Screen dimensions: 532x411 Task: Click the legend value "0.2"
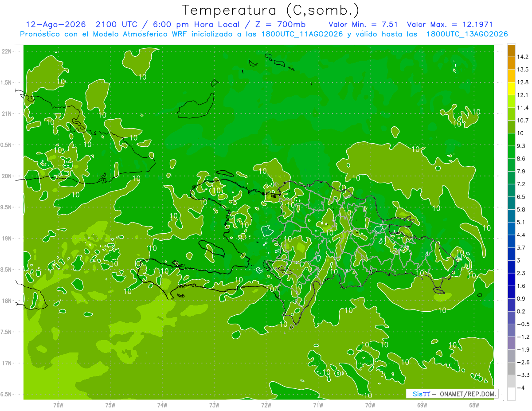coord(521,311)
